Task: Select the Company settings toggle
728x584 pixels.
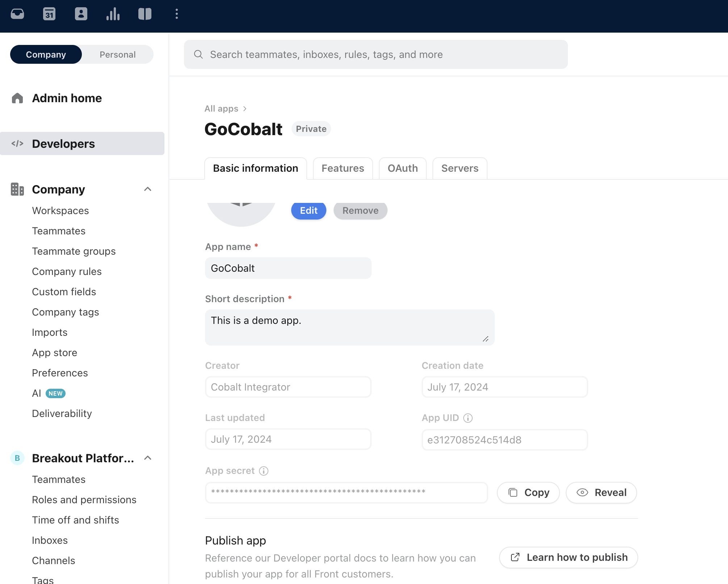Action: coord(46,55)
